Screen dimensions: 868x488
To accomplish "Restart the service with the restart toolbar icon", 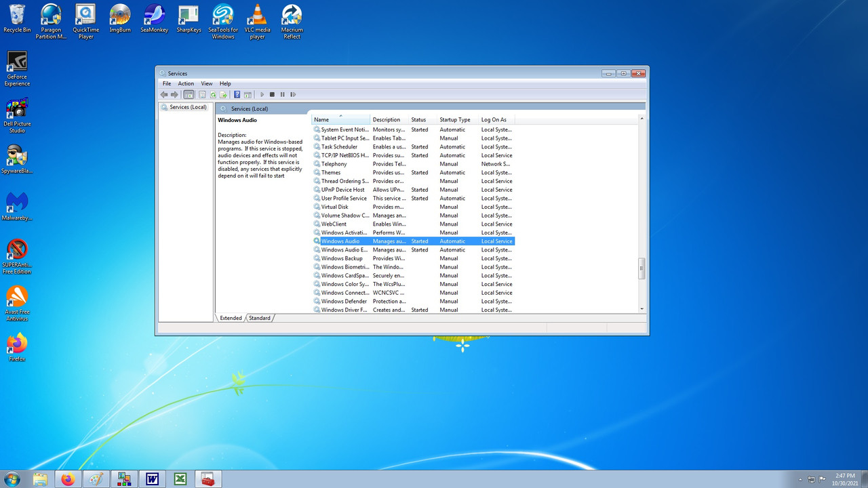I will pyautogui.click(x=293, y=94).
